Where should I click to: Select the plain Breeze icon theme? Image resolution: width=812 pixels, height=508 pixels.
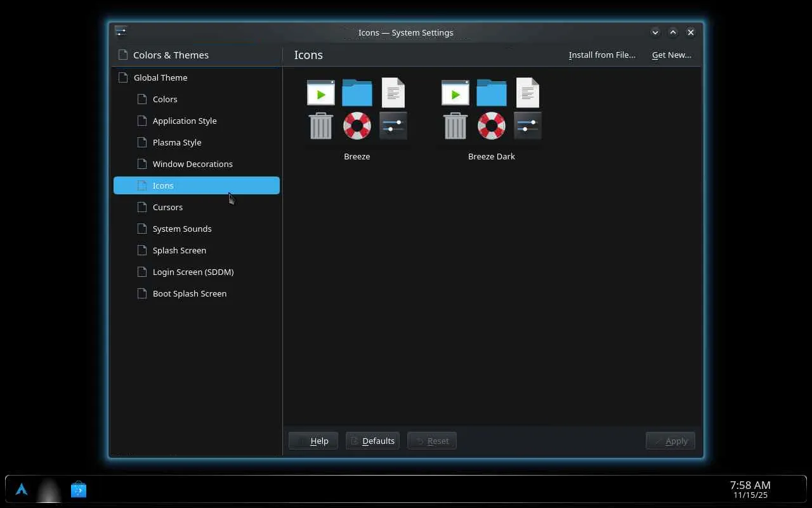point(357,119)
